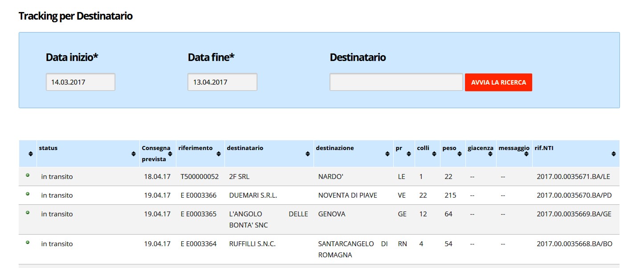Click province code VE

pyautogui.click(x=402, y=195)
